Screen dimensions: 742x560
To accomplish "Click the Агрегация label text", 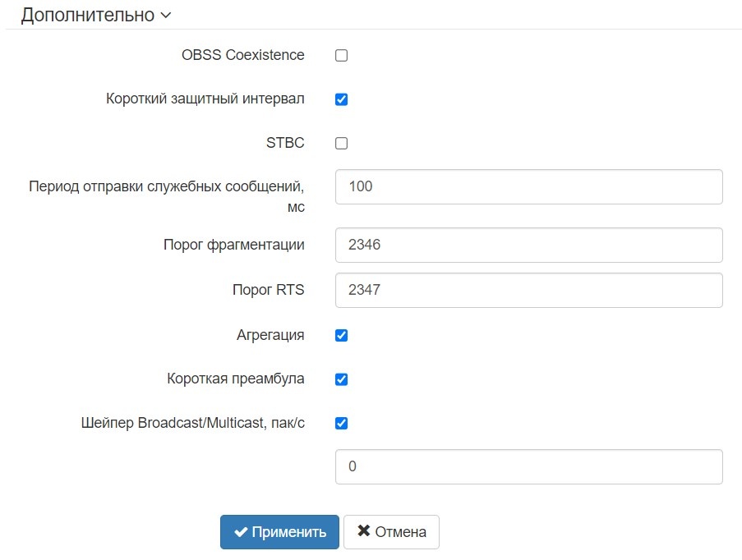I will tap(270, 335).
